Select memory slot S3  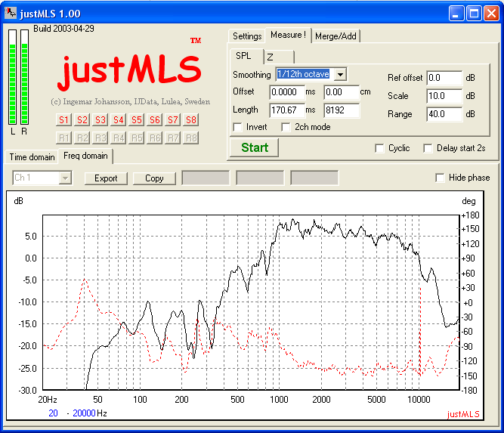pos(100,120)
